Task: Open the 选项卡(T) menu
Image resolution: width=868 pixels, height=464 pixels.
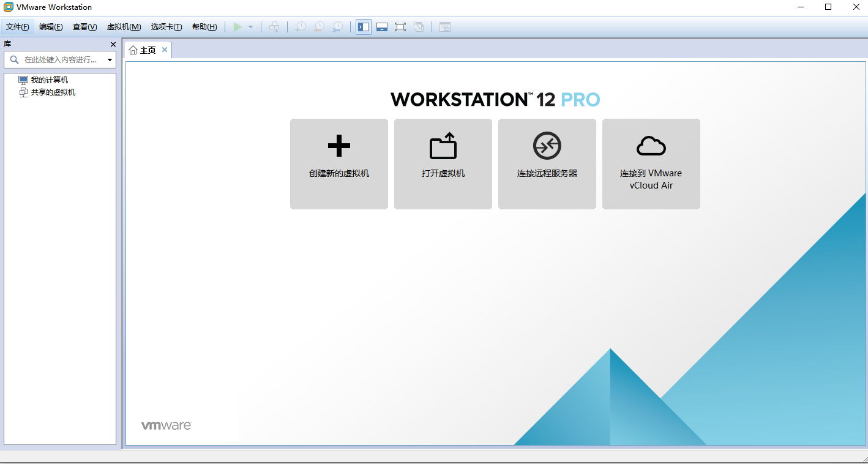Action: point(166,27)
